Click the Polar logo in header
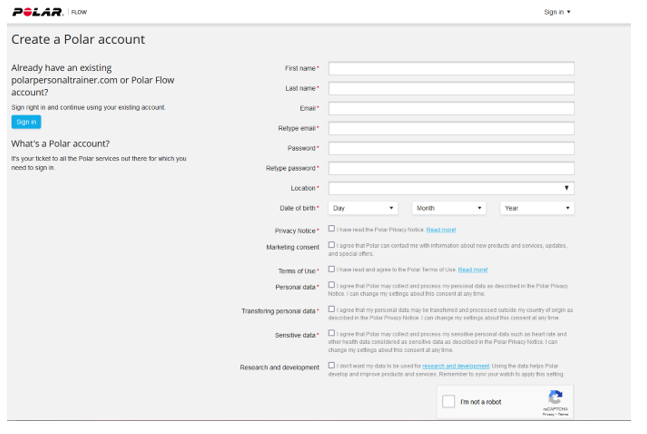 pyautogui.click(x=38, y=12)
